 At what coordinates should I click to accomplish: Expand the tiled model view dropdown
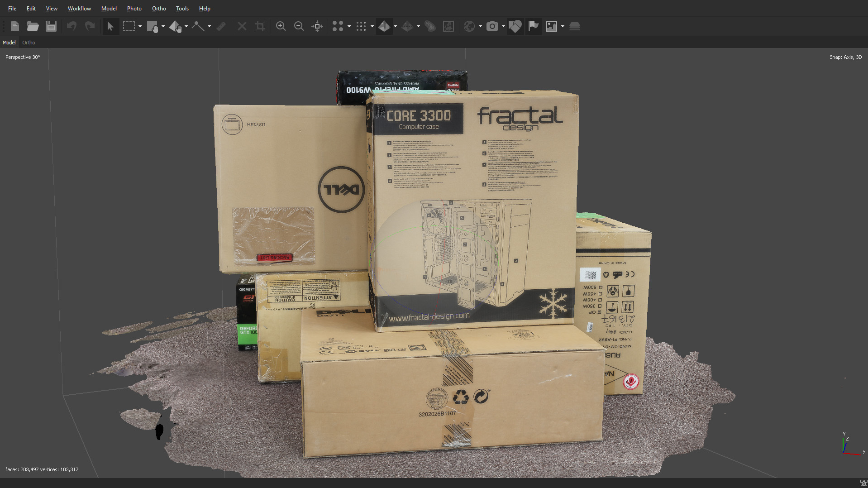pos(418,26)
